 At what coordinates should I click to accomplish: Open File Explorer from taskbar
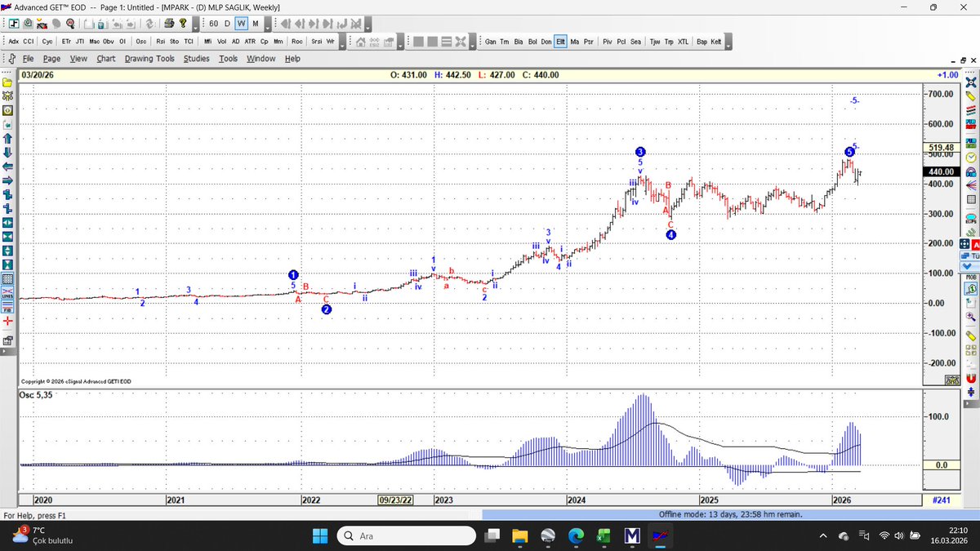[x=519, y=535]
